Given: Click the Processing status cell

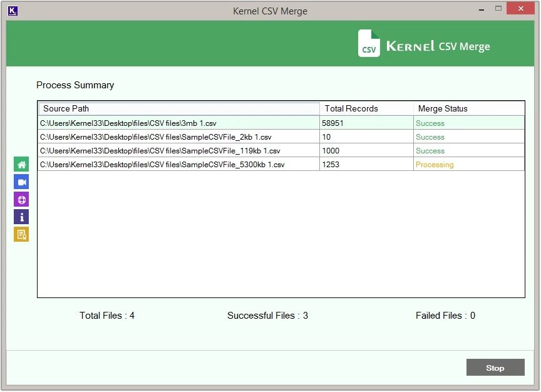Looking at the screenshot, I should click(x=469, y=165).
